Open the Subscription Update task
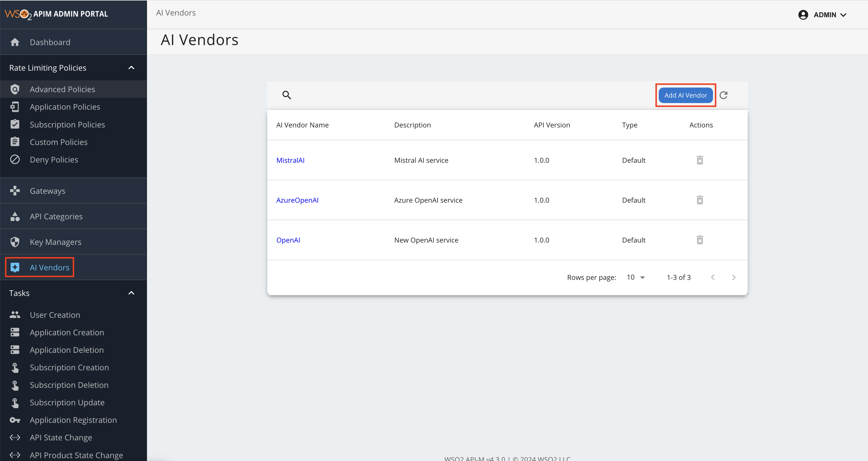This screenshot has height=461, width=868. click(x=73, y=402)
